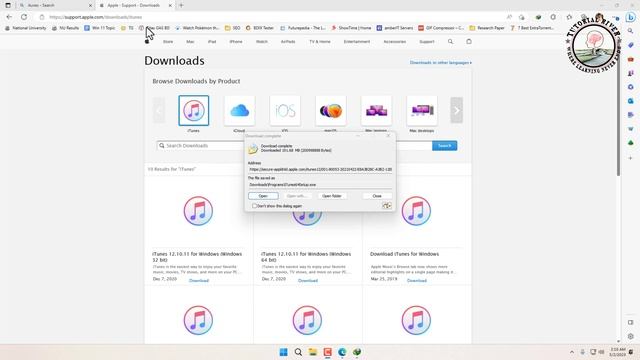Expand Downloads in other languages dropdown

[440, 63]
